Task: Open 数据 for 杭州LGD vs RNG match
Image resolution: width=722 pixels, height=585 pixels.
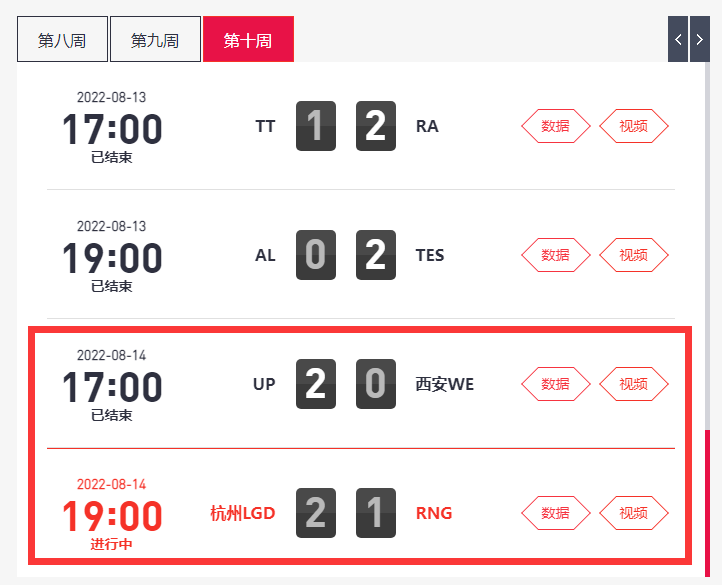Action: tap(555, 513)
